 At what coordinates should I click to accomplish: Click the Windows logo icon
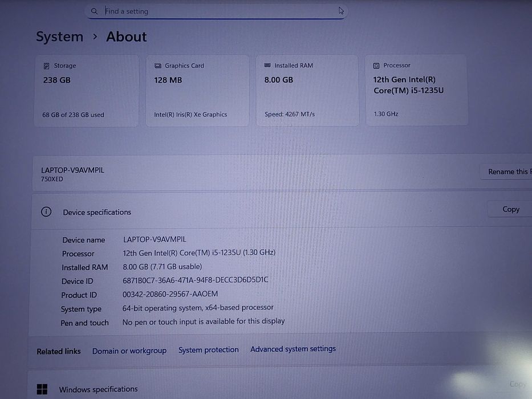42,389
